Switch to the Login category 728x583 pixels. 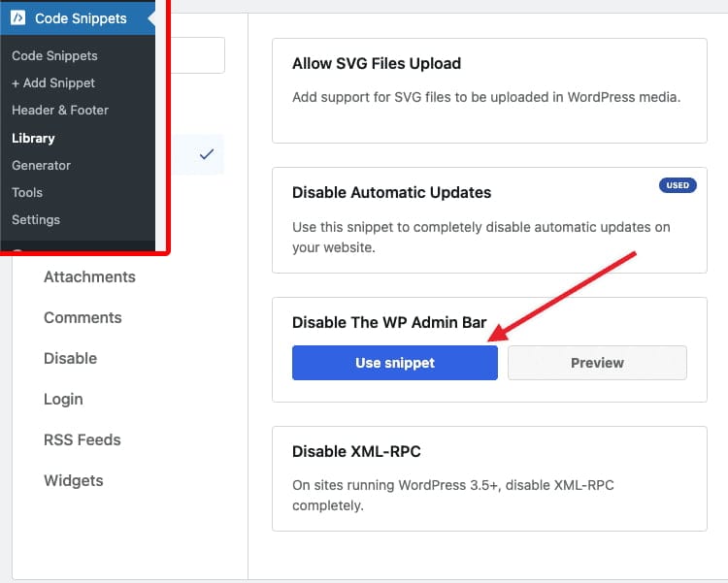pyautogui.click(x=63, y=400)
